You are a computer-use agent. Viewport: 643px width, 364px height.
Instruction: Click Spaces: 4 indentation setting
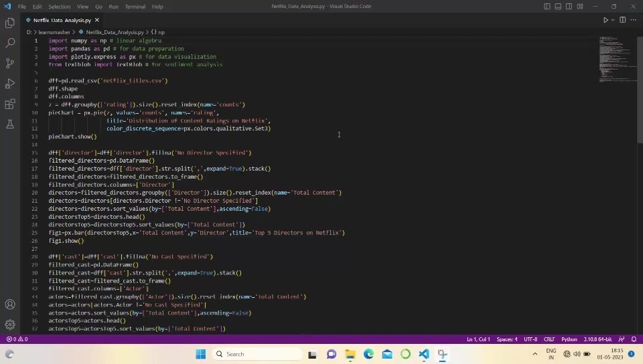click(x=507, y=339)
